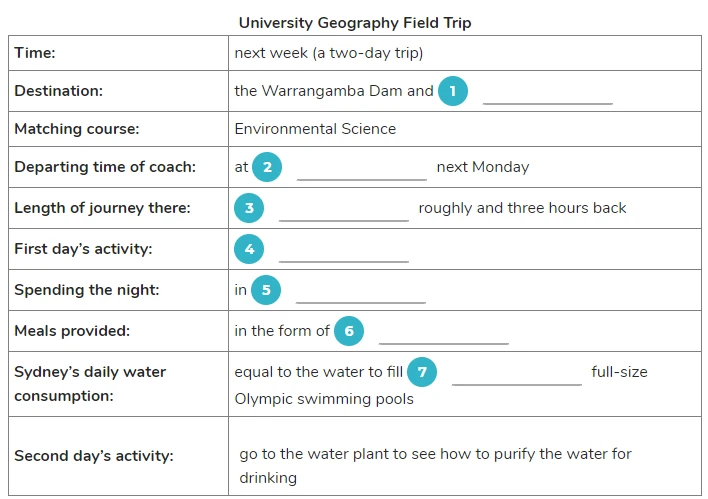Click the number 3 circle badge
708x499 pixels.
[x=249, y=208]
